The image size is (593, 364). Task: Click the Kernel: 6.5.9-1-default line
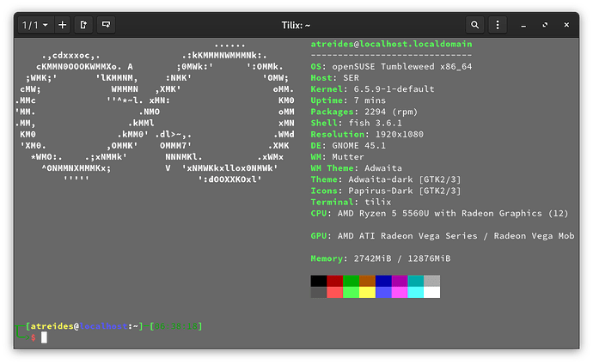(372, 89)
